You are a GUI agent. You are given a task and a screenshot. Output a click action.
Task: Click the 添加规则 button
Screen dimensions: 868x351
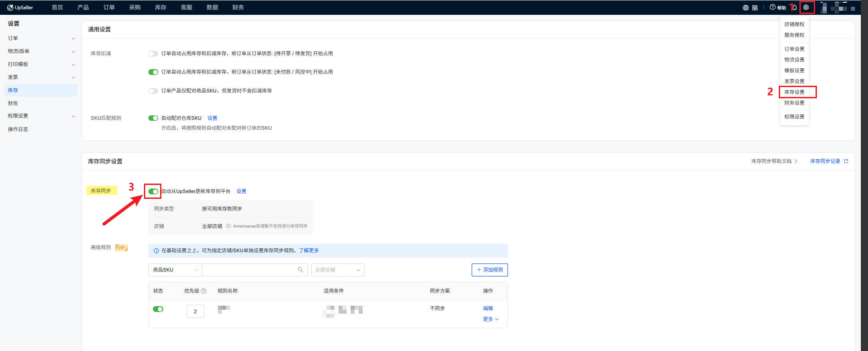pos(490,270)
